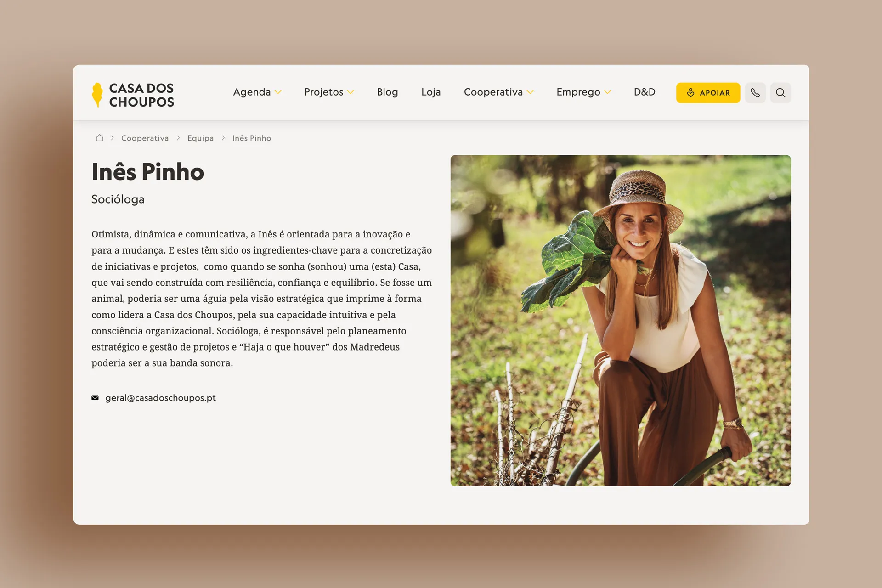Open the Blog menu item
This screenshot has height=588, width=882.
387,92
